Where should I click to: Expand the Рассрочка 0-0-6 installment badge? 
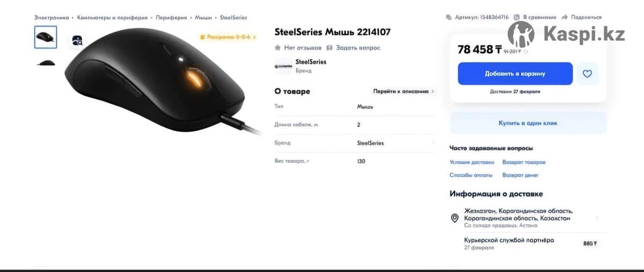[x=228, y=37]
